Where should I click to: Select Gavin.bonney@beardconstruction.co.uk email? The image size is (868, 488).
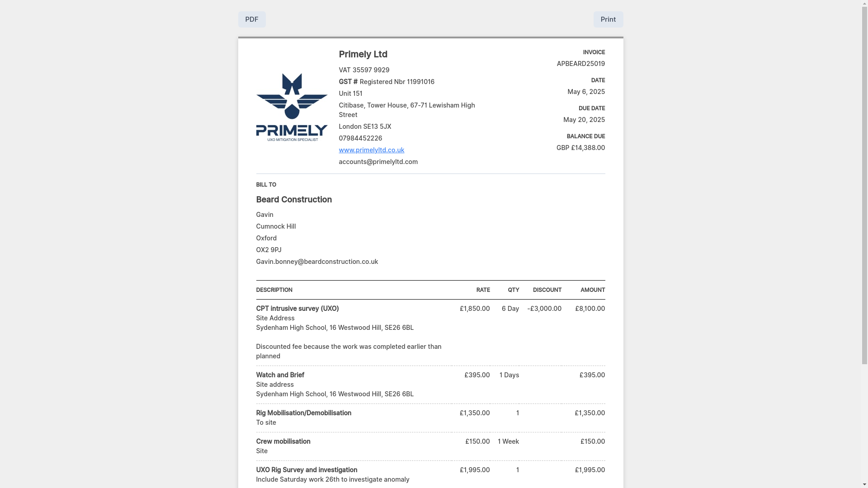tap(317, 262)
